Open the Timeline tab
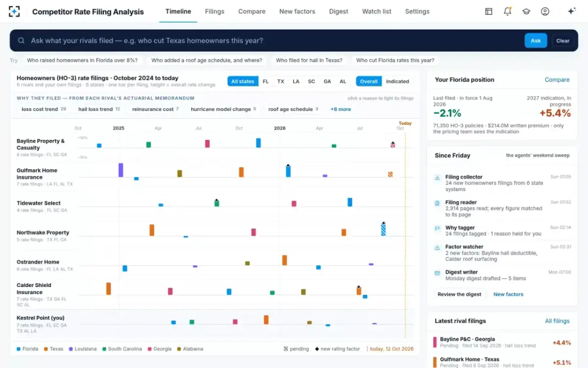Image resolution: width=588 pixels, height=368 pixels. 178,11
